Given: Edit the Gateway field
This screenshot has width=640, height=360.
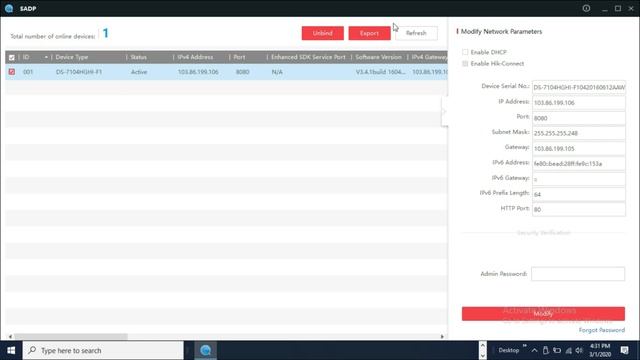Looking at the screenshot, I should [578, 149].
